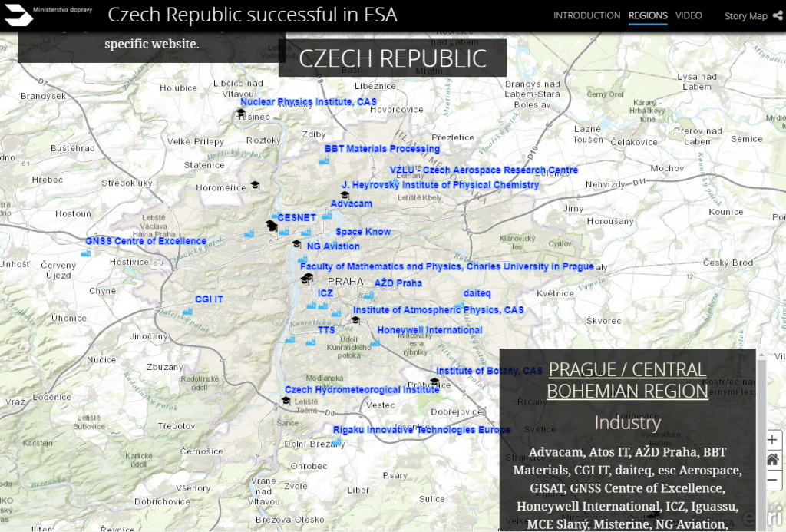
Task: Click the 'BBT Materials Processing' map label
Action: pyautogui.click(x=382, y=148)
